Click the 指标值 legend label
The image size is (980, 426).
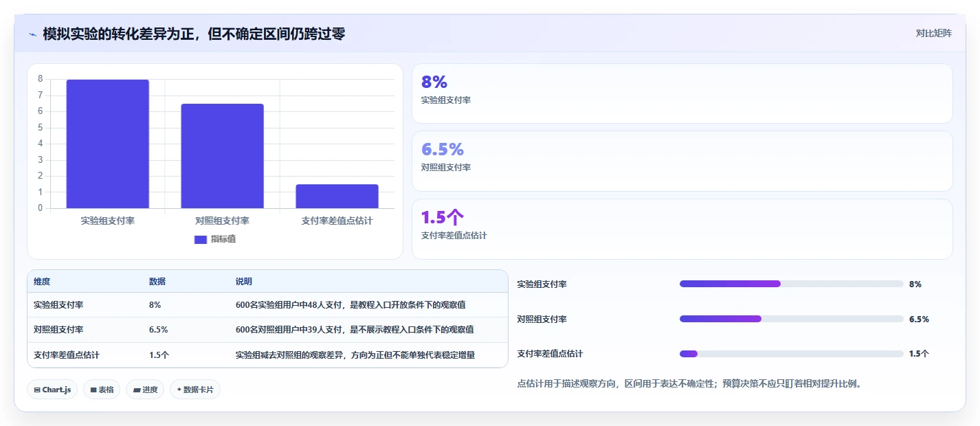[x=223, y=239]
